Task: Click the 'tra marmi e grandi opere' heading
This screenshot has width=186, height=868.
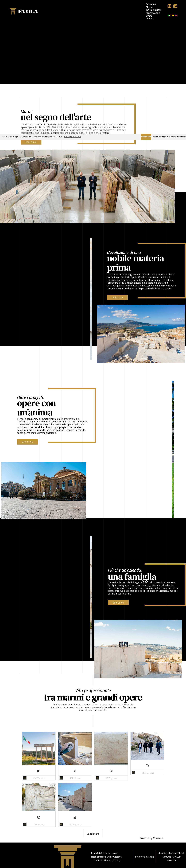Action: point(93,697)
